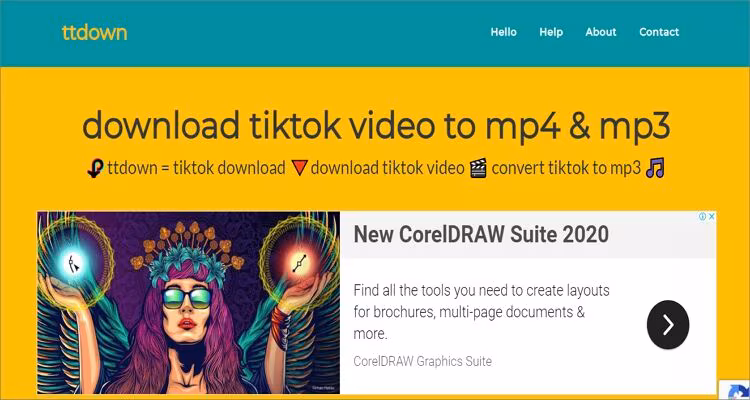Click the CorelDRAW ad artwork image
The image size is (750, 400).
[x=188, y=302]
